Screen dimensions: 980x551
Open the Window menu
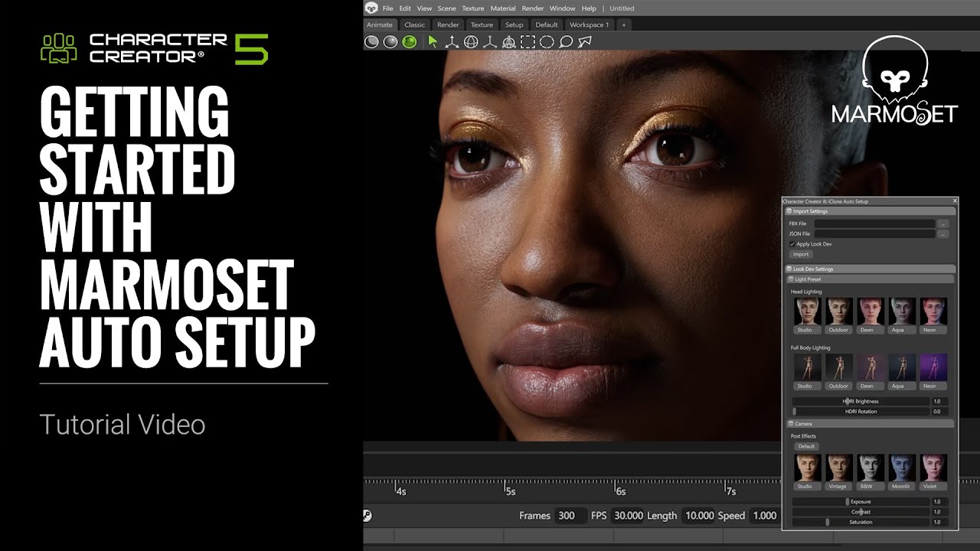562,8
